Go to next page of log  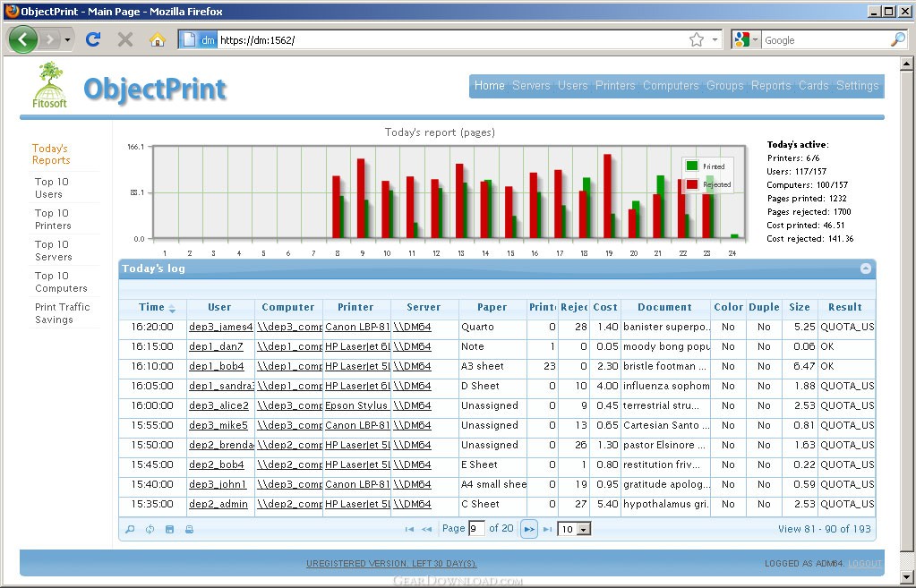coord(528,529)
